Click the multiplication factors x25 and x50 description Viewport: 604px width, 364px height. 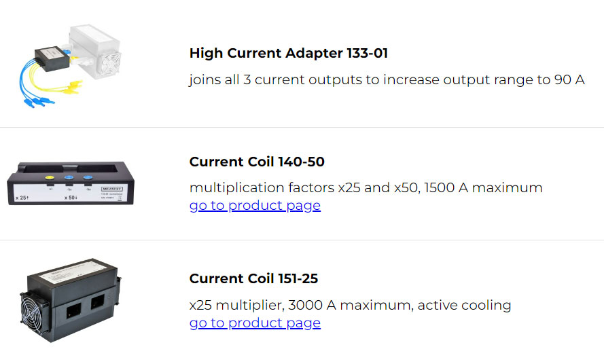(x=366, y=187)
